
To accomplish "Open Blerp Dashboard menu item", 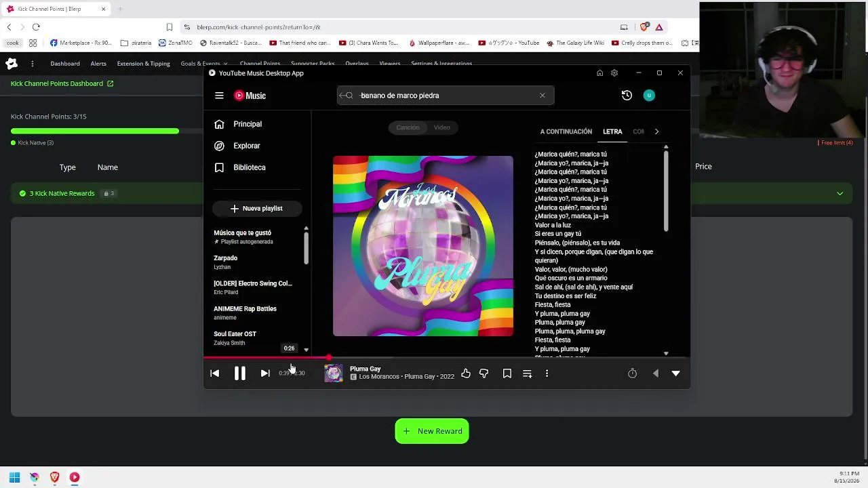I will 65,64.
